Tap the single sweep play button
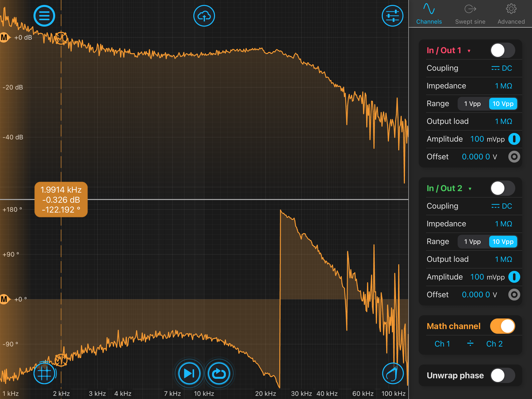Viewport: 532px width, 399px height. 189,373
